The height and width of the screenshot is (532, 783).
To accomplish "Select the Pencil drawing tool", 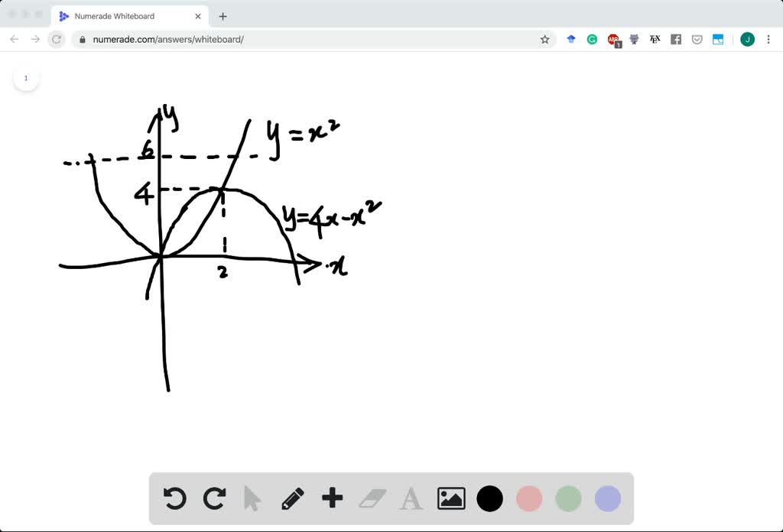I will [x=293, y=498].
